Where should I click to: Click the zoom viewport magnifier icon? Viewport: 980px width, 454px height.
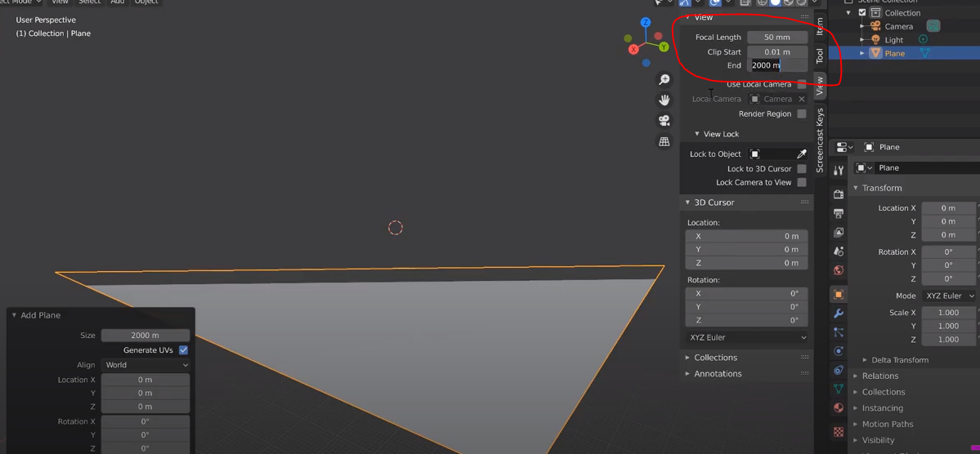click(x=665, y=80)
